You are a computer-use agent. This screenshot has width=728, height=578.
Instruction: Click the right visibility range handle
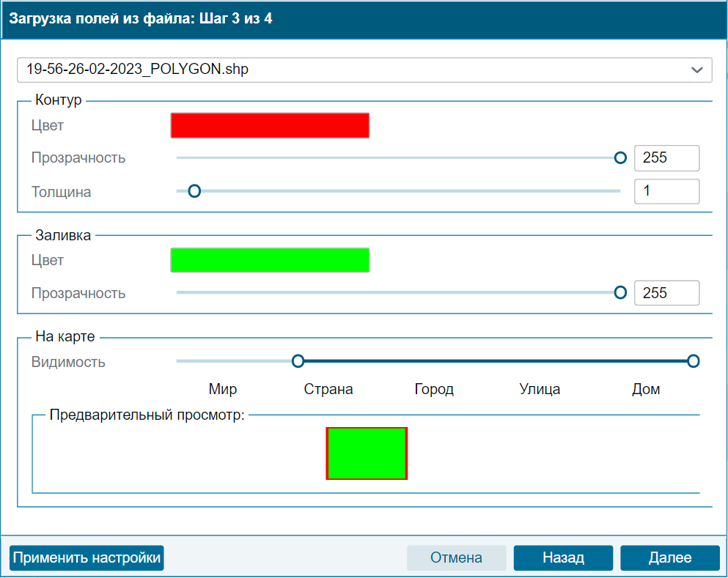694,361
